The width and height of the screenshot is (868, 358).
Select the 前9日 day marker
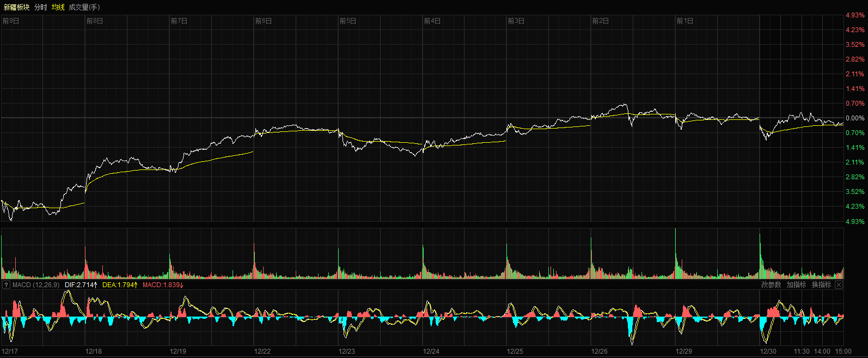click(11, 21)
